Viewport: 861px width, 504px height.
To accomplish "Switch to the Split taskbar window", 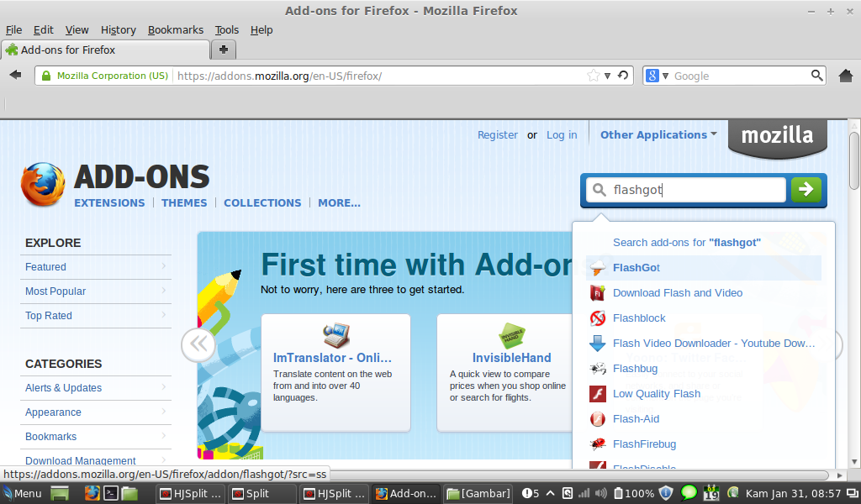I will click(x=262, y=494).
